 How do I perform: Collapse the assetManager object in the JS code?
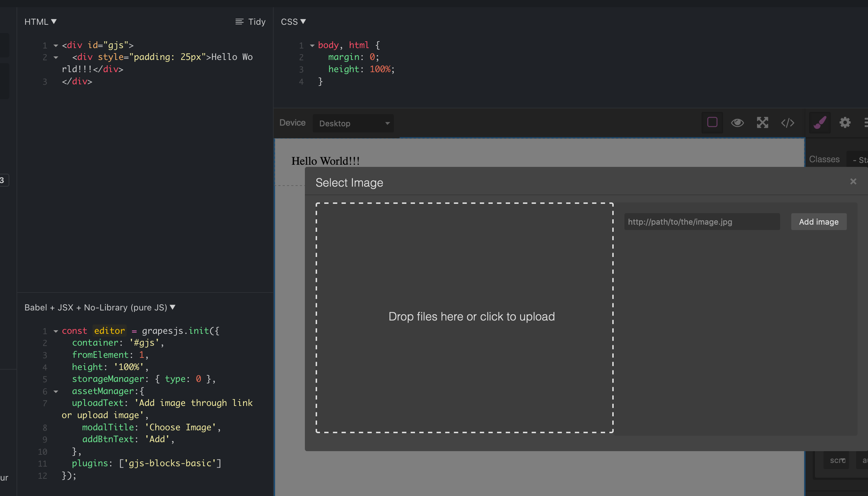tap(56, 392)
